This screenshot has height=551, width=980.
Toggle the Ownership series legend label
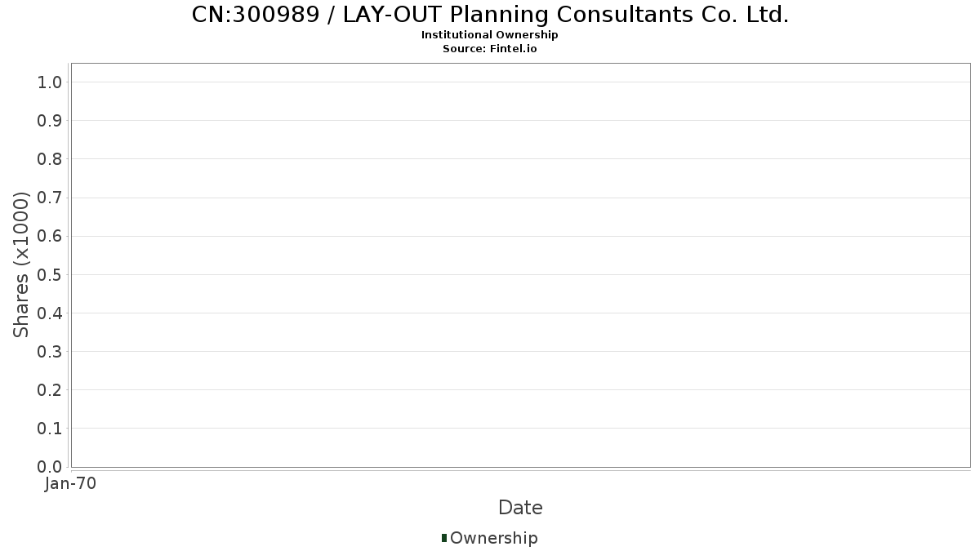(493, 538)
